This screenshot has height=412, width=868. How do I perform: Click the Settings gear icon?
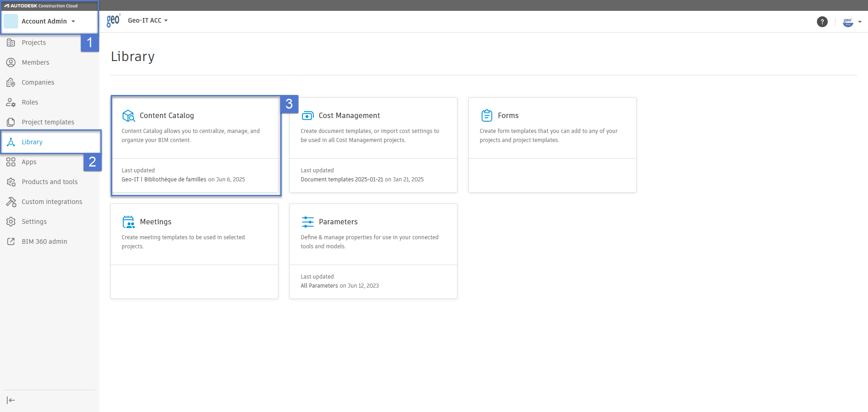[x=11, y=222]
